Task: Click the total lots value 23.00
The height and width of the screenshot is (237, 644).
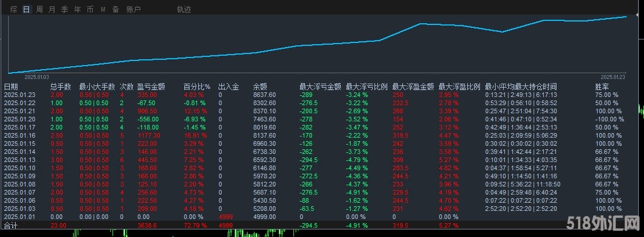Action: click(x=58, y=225)
